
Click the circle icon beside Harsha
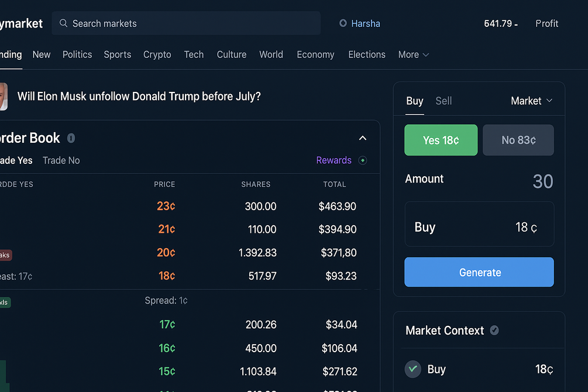343,23
